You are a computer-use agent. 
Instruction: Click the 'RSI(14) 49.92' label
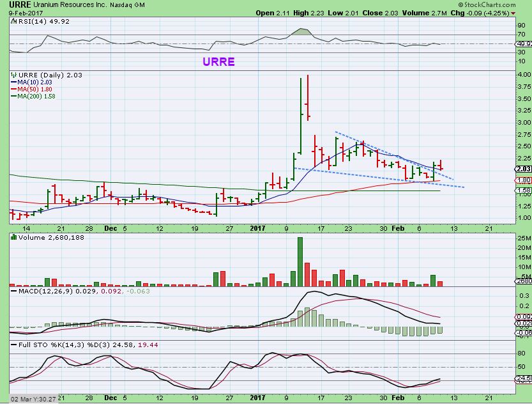(43, 21)
